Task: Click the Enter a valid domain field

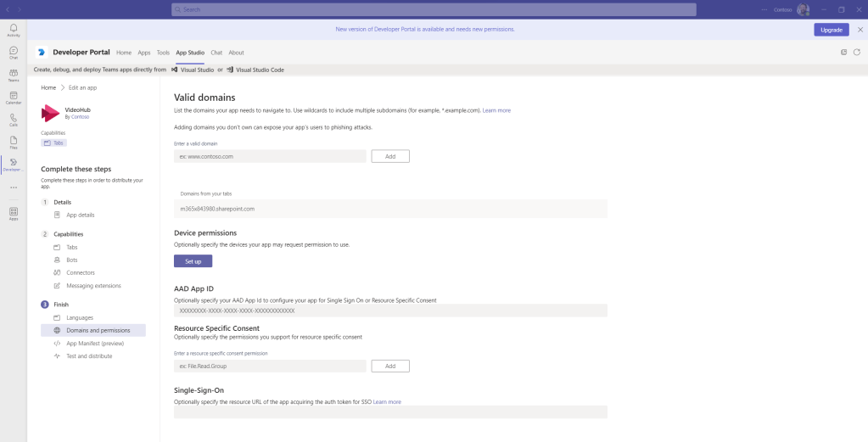Action: pyautogui.click(x=270, y=156)
